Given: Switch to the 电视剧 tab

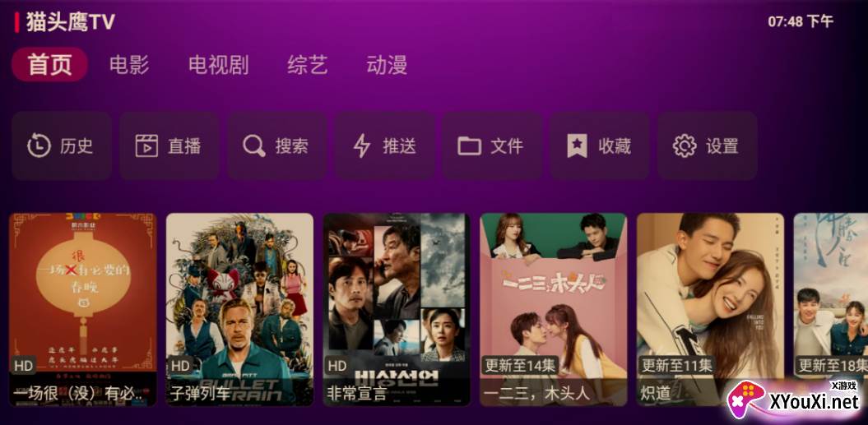Looking at the screenshot, I should pos(218,65).
